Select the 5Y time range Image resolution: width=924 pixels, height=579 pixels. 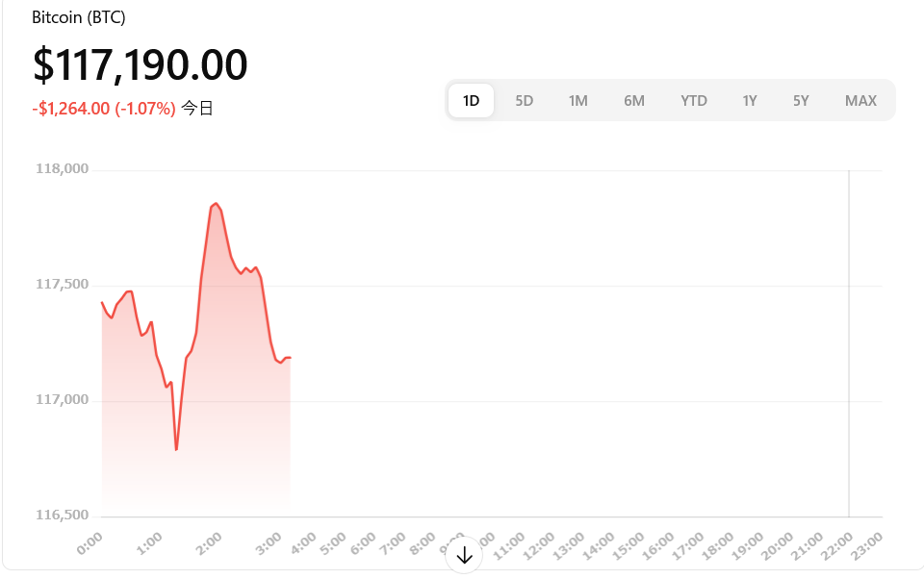point(801,101)
